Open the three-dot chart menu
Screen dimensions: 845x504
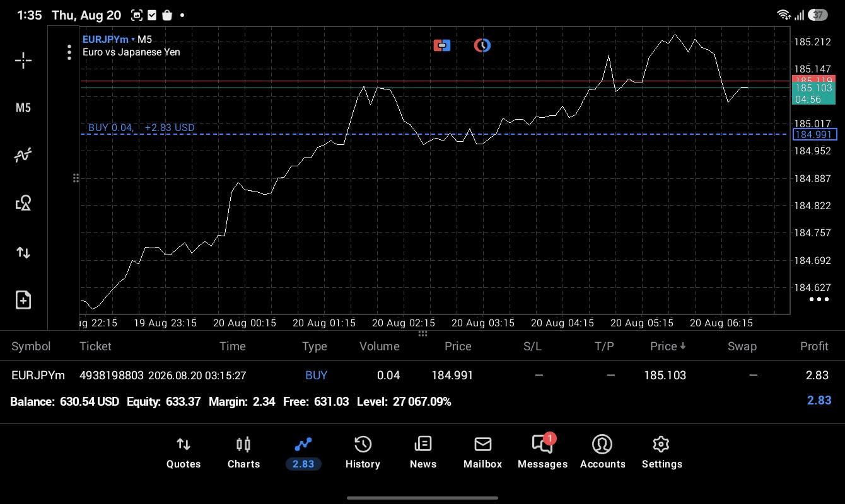pyautogui.click(x=69, y=52)
